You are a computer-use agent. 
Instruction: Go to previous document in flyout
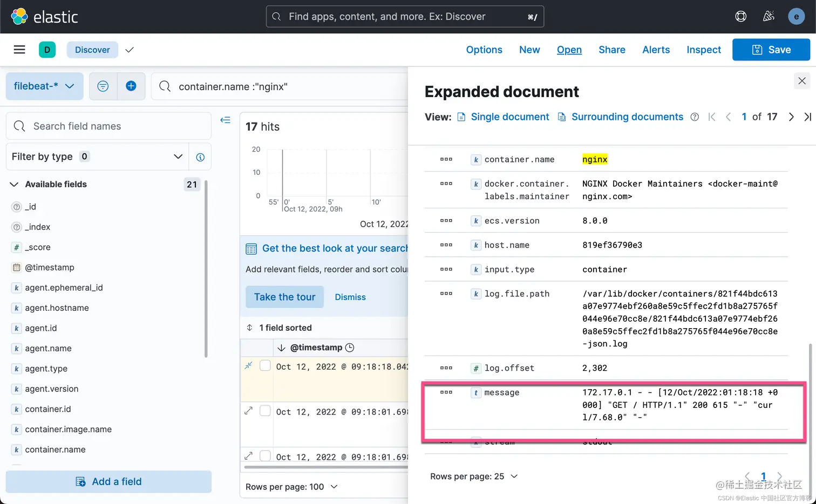coord(728,117)
